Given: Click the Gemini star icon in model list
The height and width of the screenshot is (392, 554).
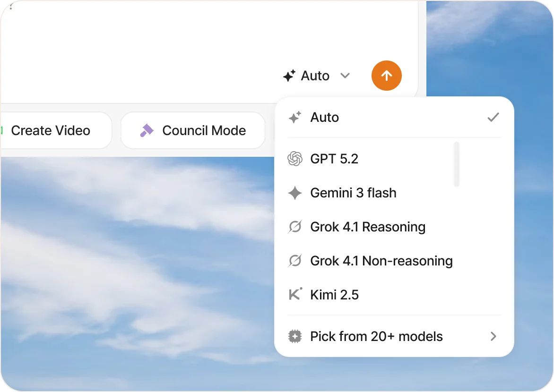Looking at the screenshot, I should (x=295, y=193).
